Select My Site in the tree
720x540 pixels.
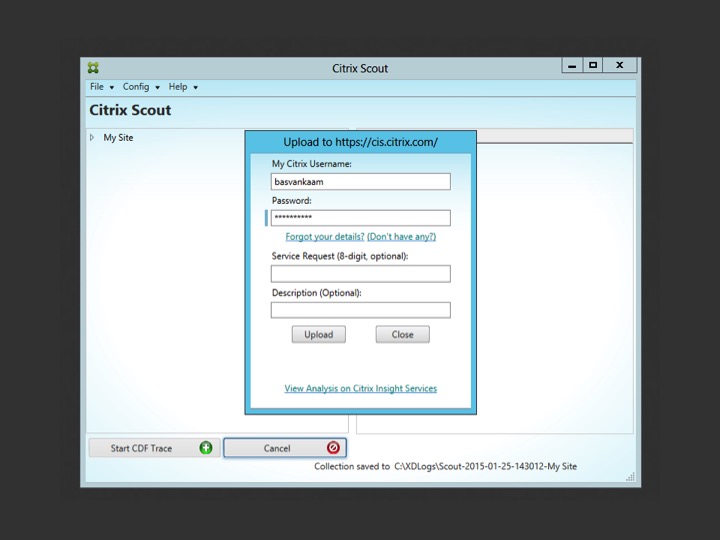(x=118, y=138)
